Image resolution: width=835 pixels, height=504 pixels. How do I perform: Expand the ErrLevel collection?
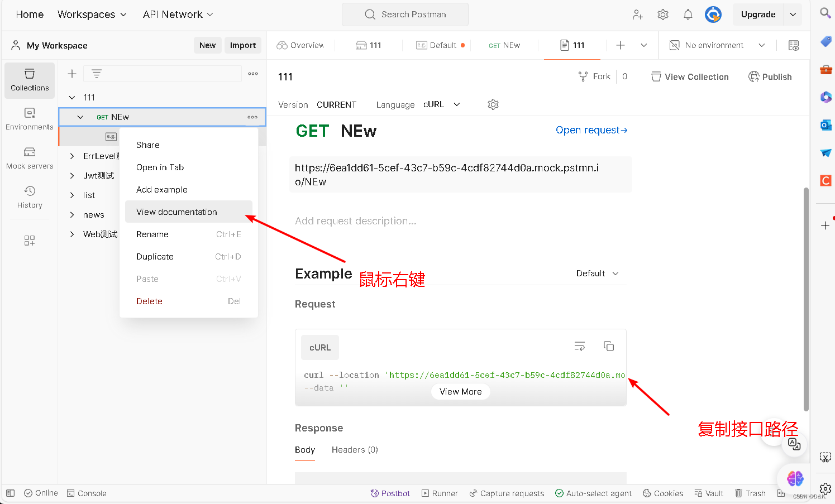tap(72, 156)
